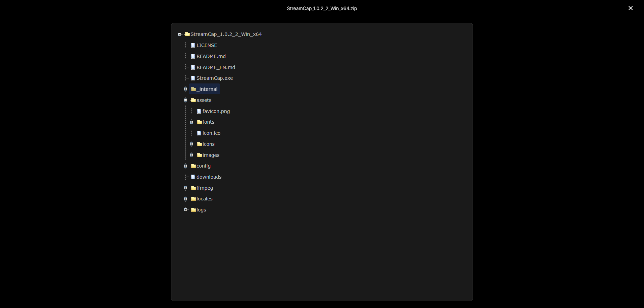Click the config folder icon
Viewport: 644px width, 308px height.
coord(194,166)
